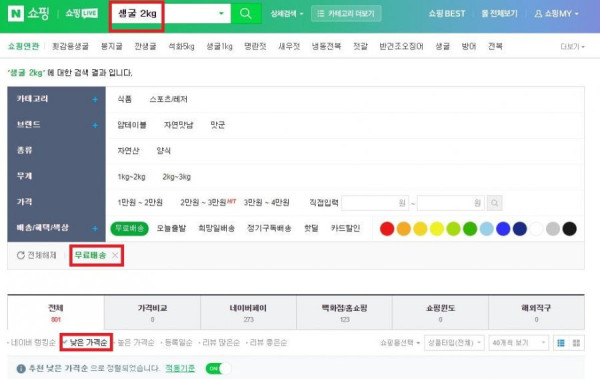
Task: Toggle the 무료배송 filter chip
Action: pyautogui.click(x=129, y=228)
